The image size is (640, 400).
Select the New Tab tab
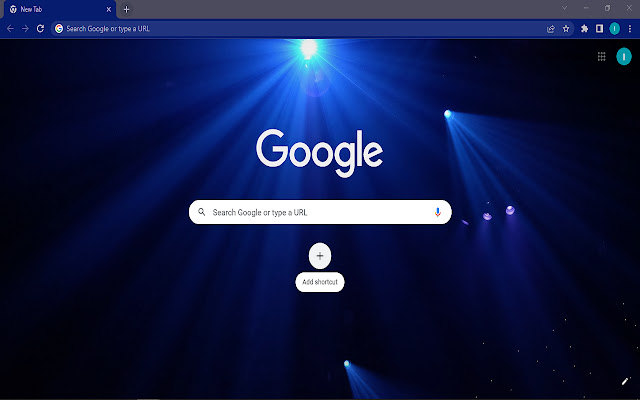(x=60, y=9)
